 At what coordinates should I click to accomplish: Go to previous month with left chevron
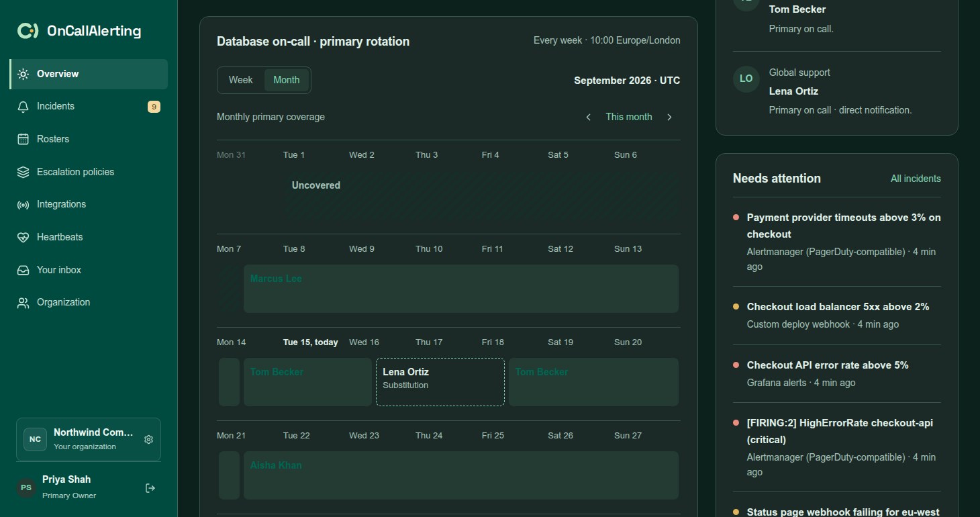pyautogui.click(x=589, y=117)
